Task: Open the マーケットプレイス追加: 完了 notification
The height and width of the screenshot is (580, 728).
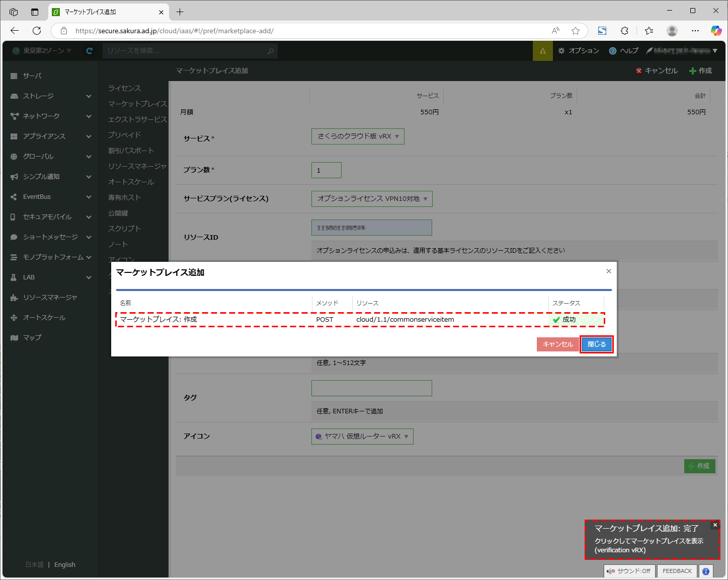Action: (652, 540)
